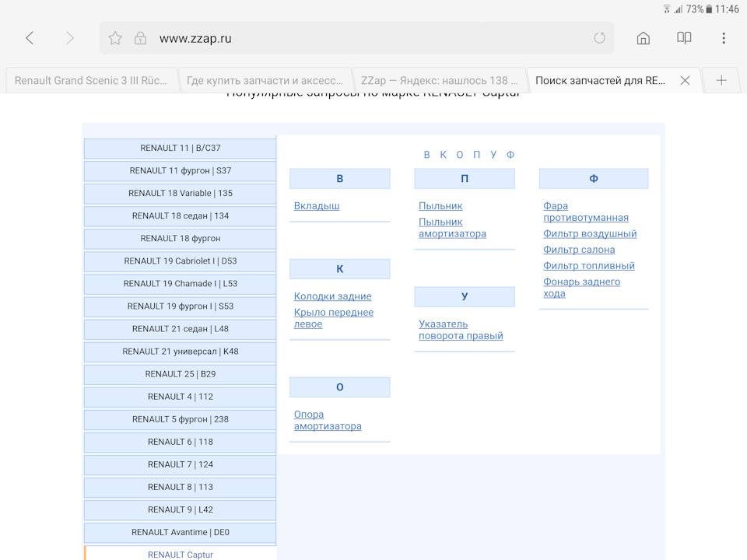Open RENAULT Avantime | DE0 model
The image size is (747, 560).
click(x=180, y=532)
